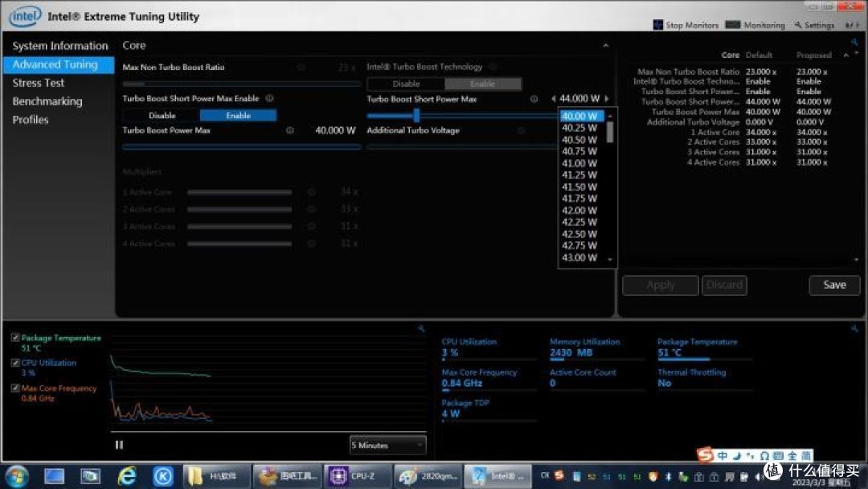Screen dimensions: 868x489
Task: Click the Discard button
Action: (724, 286)
